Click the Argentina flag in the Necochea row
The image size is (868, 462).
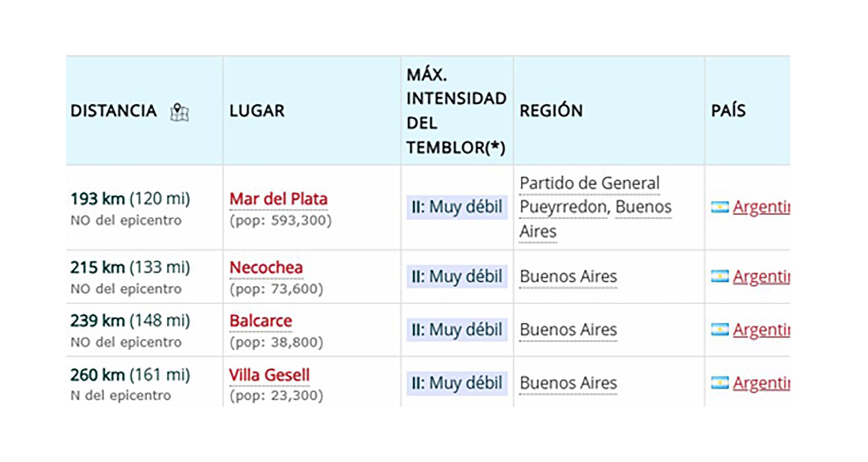tap(720, 276)
